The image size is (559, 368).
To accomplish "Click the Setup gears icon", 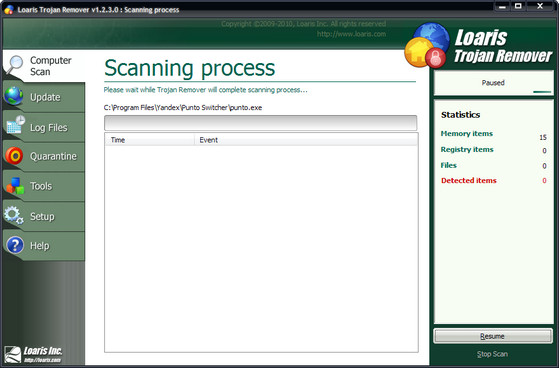I will point(14,215).
